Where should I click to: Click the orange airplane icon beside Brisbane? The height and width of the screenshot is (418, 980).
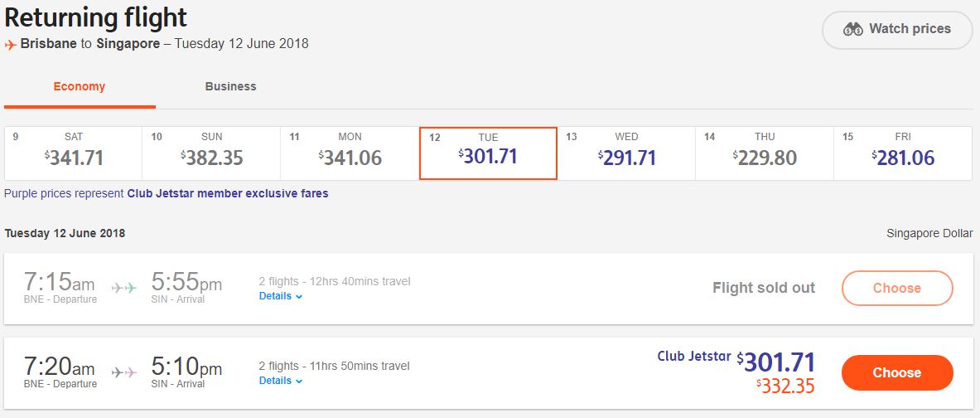(x=11, y=44)
